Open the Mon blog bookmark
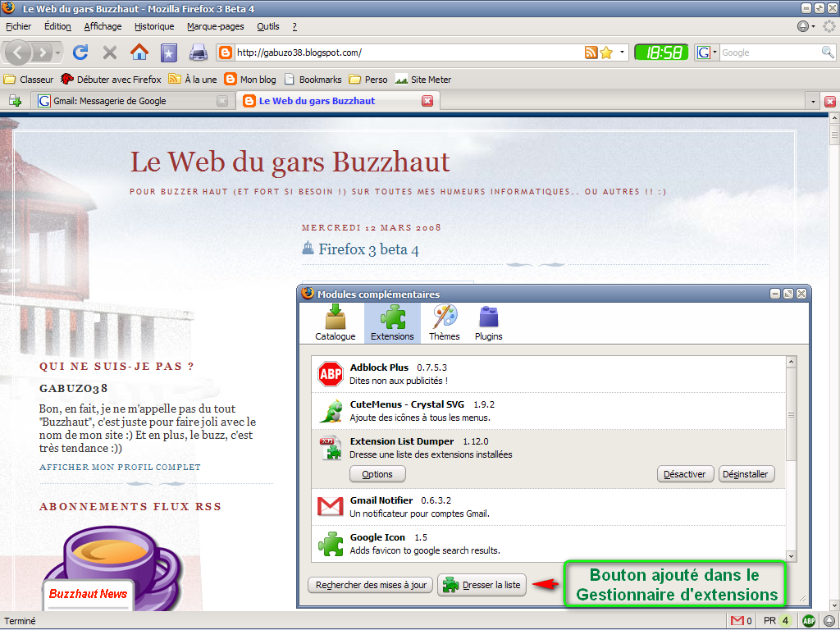The height and width of the screenshot is (630, 840). coord(250,80)
